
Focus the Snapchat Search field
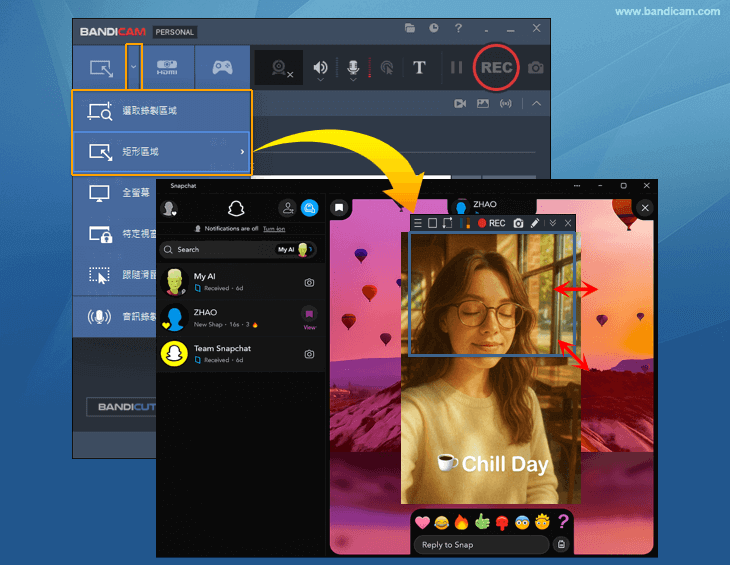[x=239, y=249]
